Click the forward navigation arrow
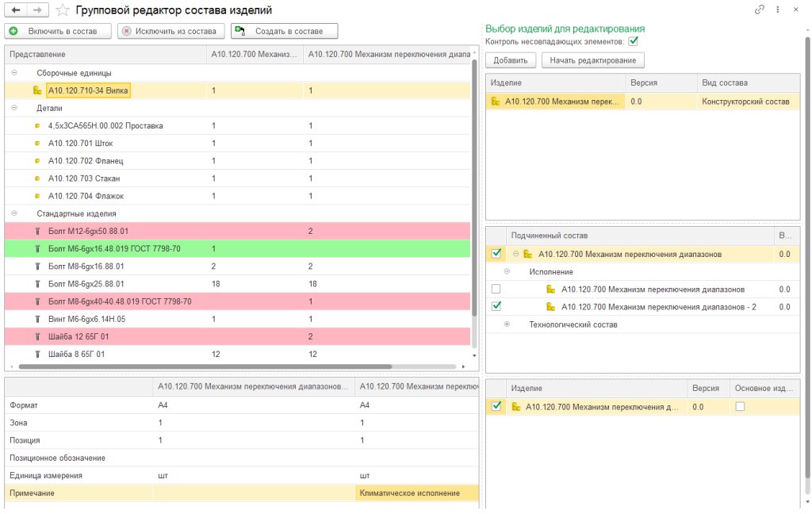Screen dimensions: 812x514 tap(37, 10)
